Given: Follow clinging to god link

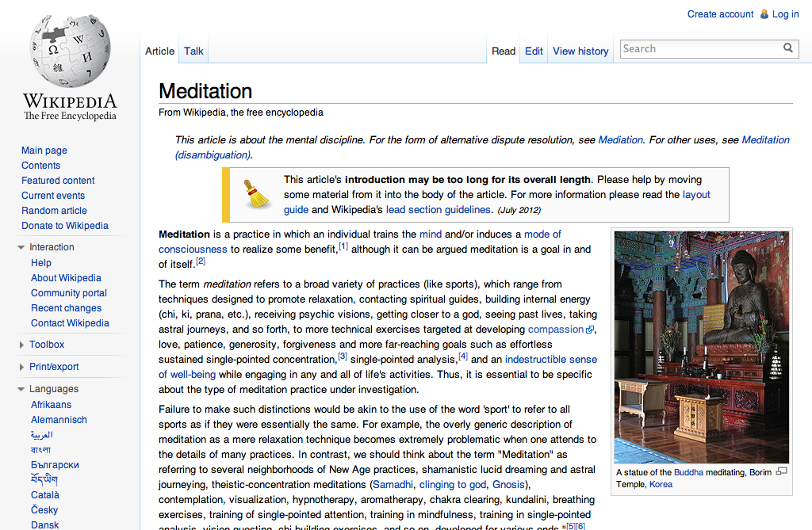Looking at the screenshot, I should click(453, 485).
